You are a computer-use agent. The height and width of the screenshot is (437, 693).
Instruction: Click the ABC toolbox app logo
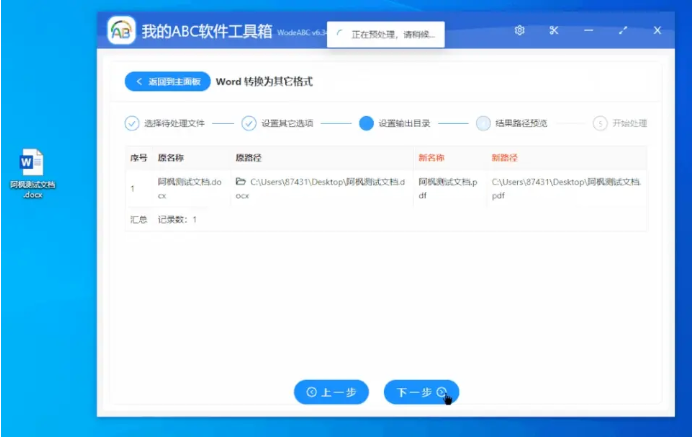tap(121, 30)
